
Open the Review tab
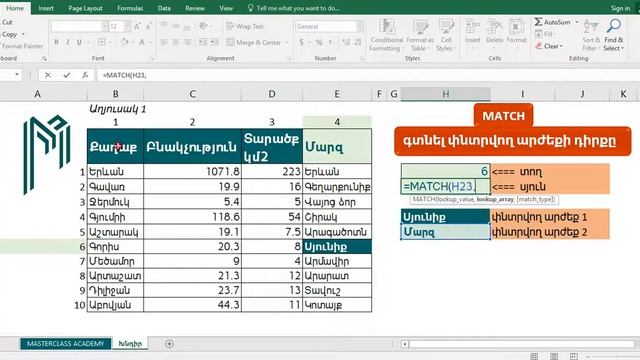[195, 8]
